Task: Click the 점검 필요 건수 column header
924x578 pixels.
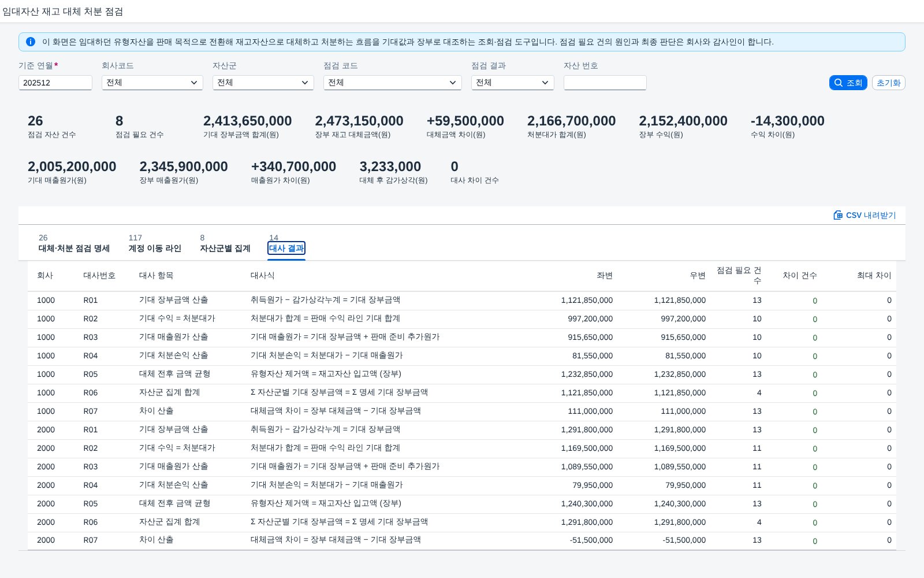Action: click(739, 275)
